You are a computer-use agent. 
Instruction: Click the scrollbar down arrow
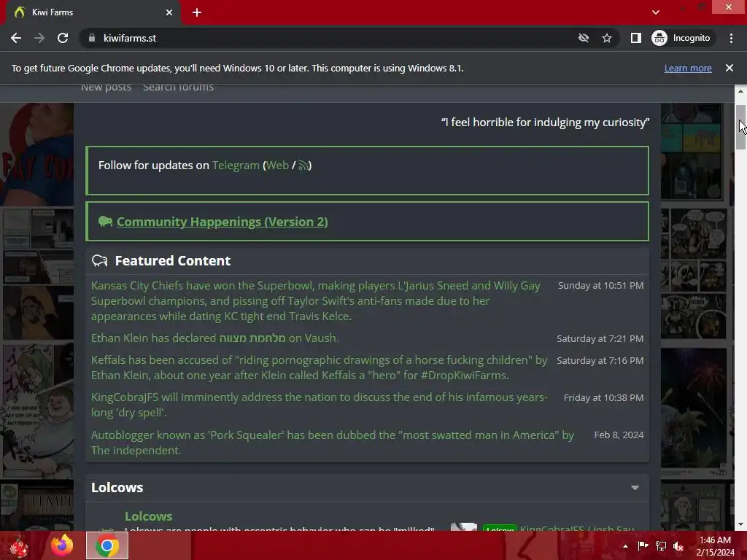coord(740,524)
